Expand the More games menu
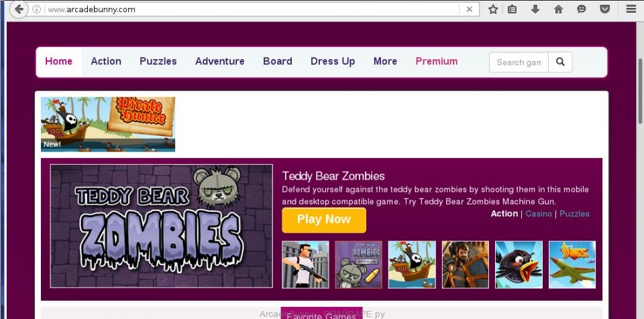Image resolution: width=644 pixels, height=319 pixels. coord(385,61)
